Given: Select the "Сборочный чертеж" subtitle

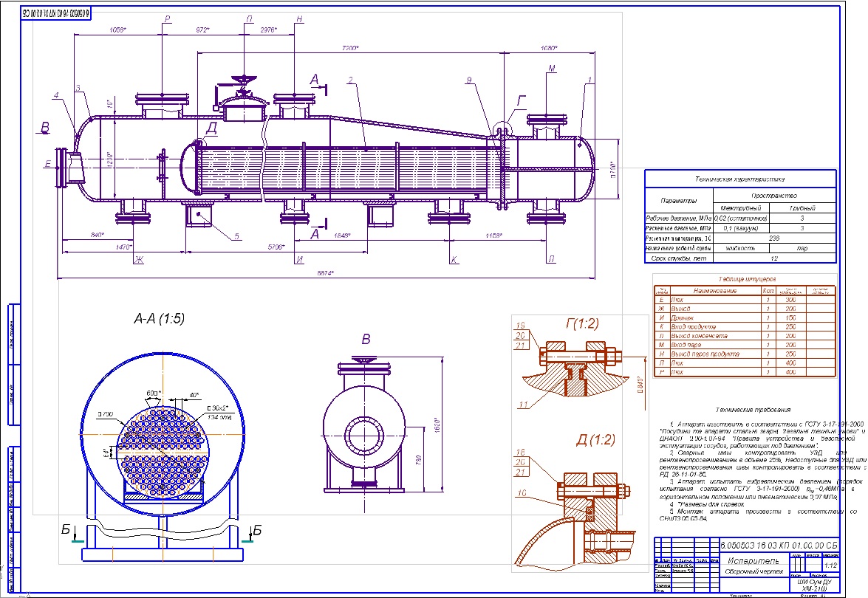Looking at the screenshot, I should pyautogui.click(x=754, y=572).
